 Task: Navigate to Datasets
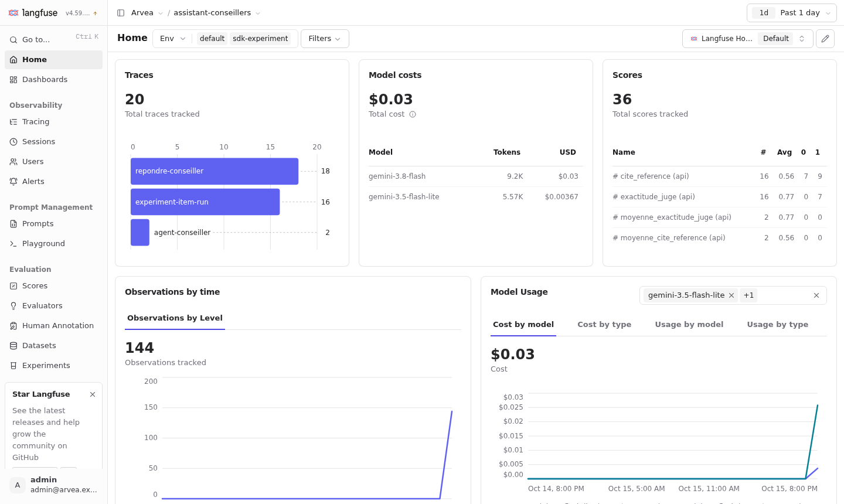tap(53, 346)
